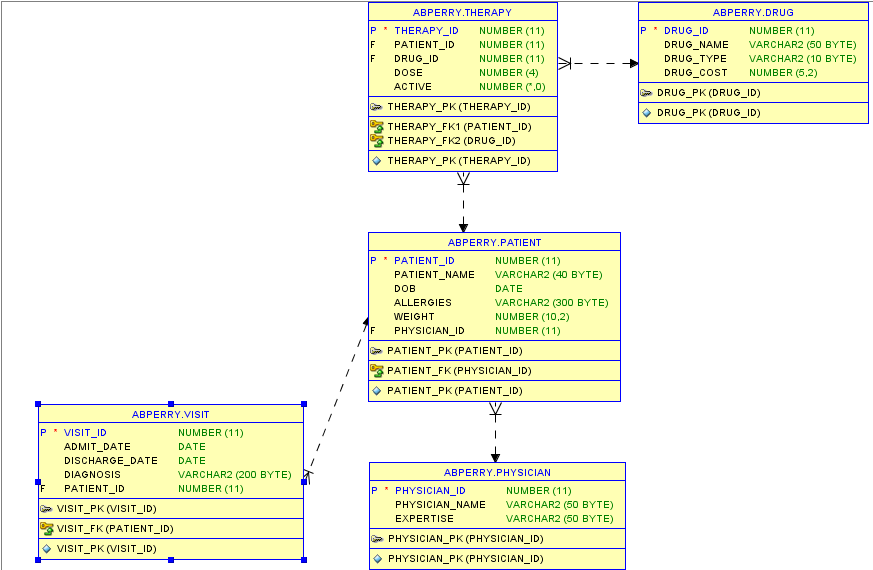The height and width of the screenshot is (570, 873).
Task: Click the foreign key icon for VISIT_FK (PATIENT_ID)
Action: tap(47, 529)
